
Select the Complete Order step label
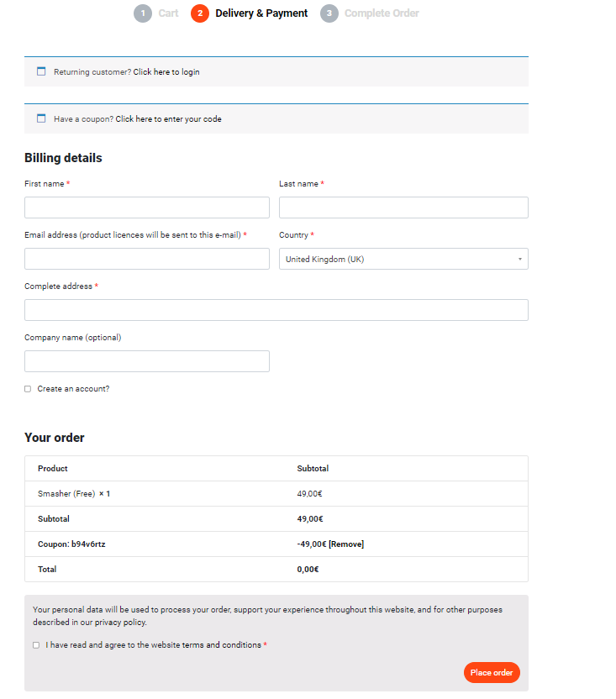(x=382, y=13)
